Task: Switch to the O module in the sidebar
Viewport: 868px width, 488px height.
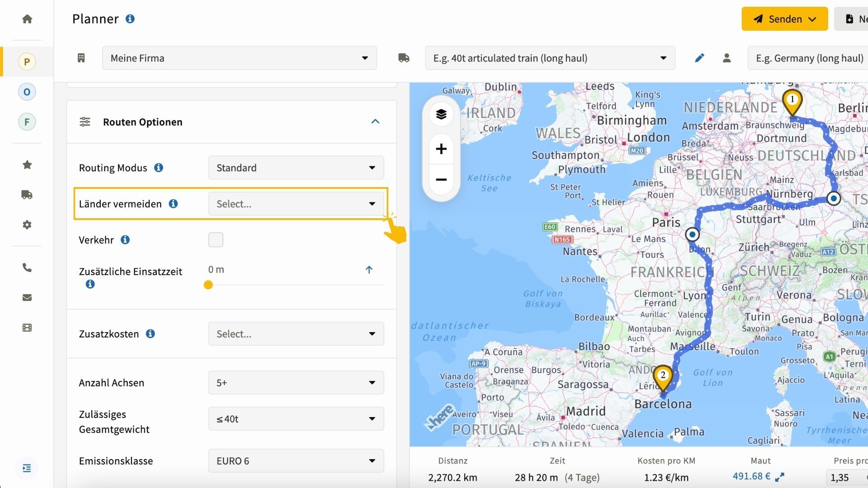Action: click(x=27, y=92)
